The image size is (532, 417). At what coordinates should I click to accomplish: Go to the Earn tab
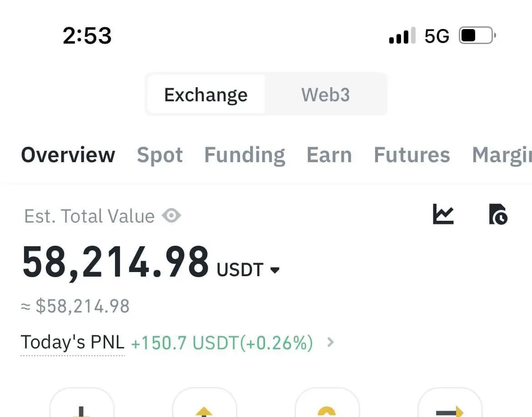click(329, 155)
